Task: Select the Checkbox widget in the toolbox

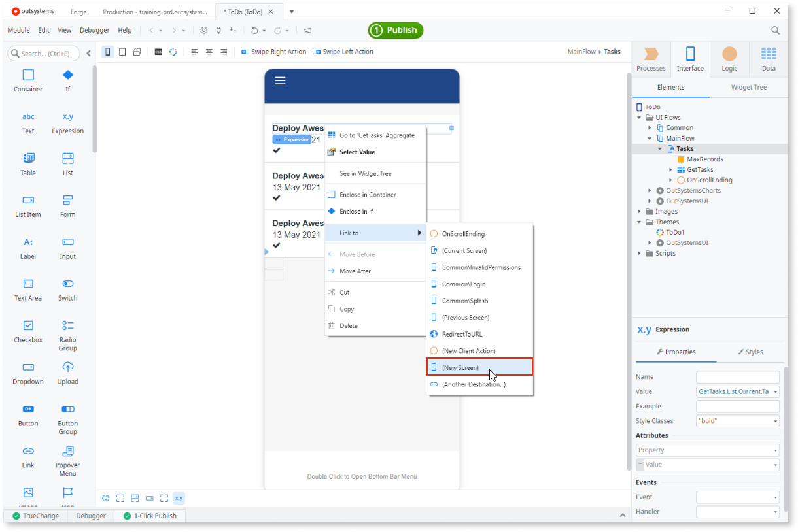Action: click(x=27, y=330)
